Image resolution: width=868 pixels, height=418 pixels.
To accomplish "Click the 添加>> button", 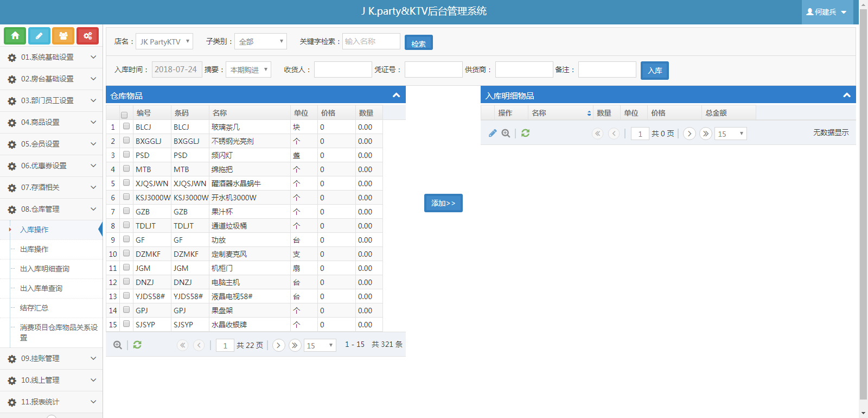I will click(443, 203).
